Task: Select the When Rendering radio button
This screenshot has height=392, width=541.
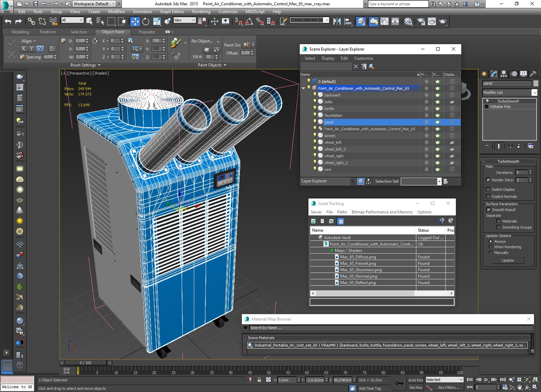Action: (x=491, y=247)
